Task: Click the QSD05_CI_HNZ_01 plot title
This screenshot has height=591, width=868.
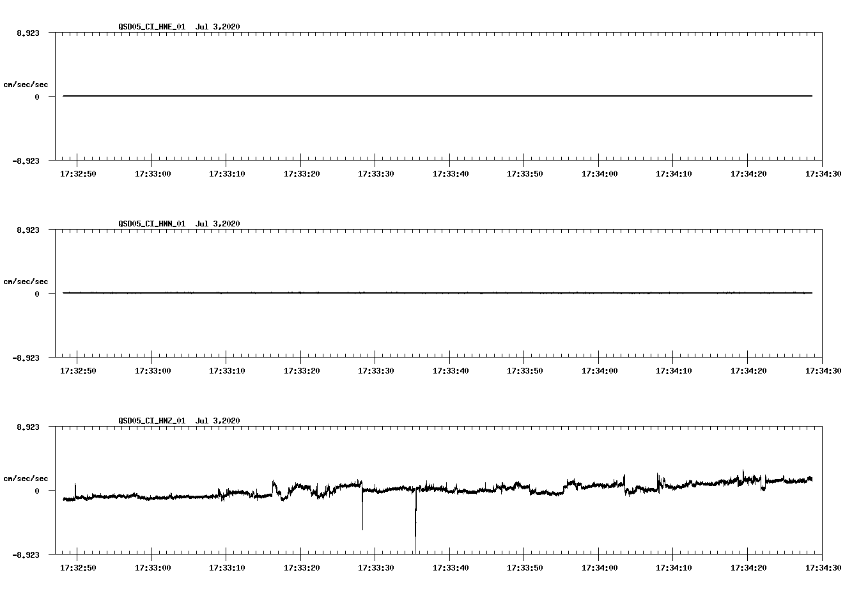Action: pos(179,420)
